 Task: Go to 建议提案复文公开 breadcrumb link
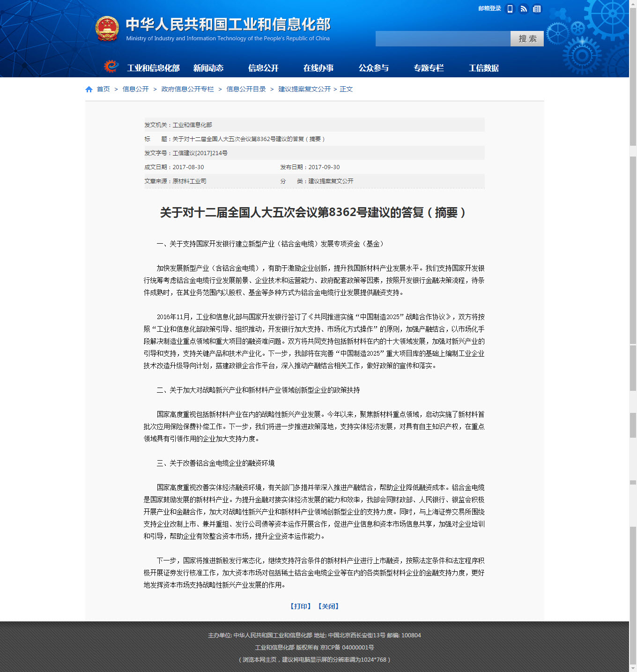click(304, 89)
